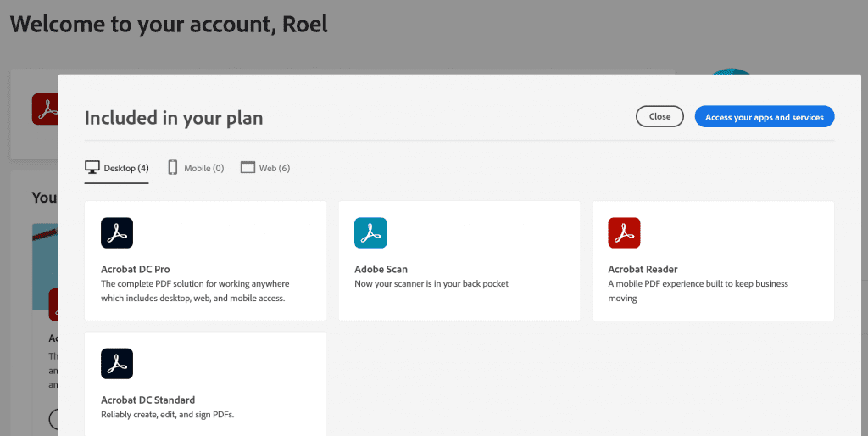Click the monitor icon beside Desktop (4)
The height and width of the screenshot is (436, 868).
tap(92, 168)
